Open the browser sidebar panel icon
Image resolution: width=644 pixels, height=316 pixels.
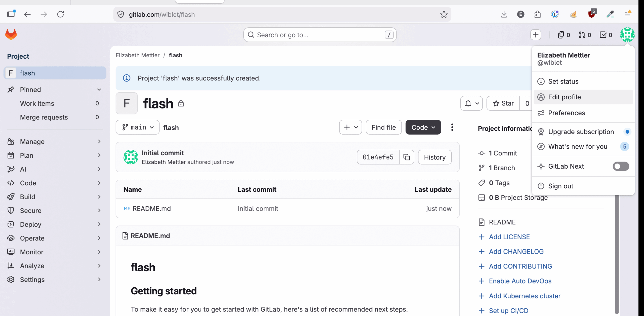click(x=11, y=14)
